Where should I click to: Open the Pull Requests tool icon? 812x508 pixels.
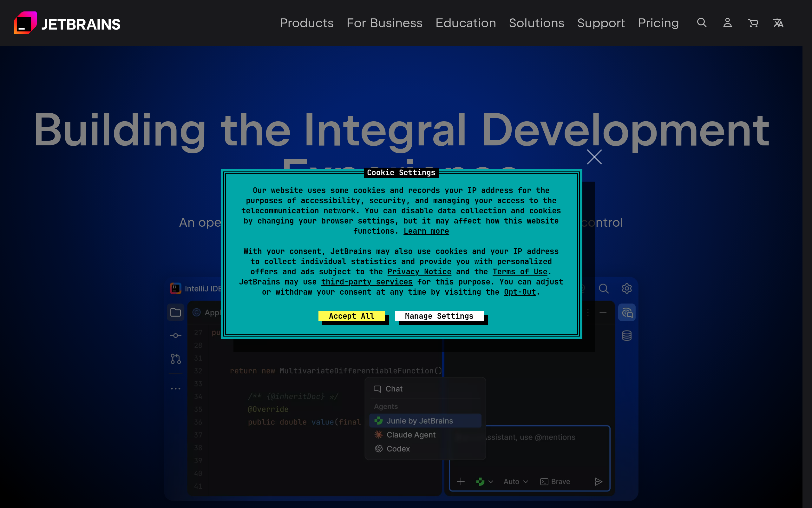point(175,359)
